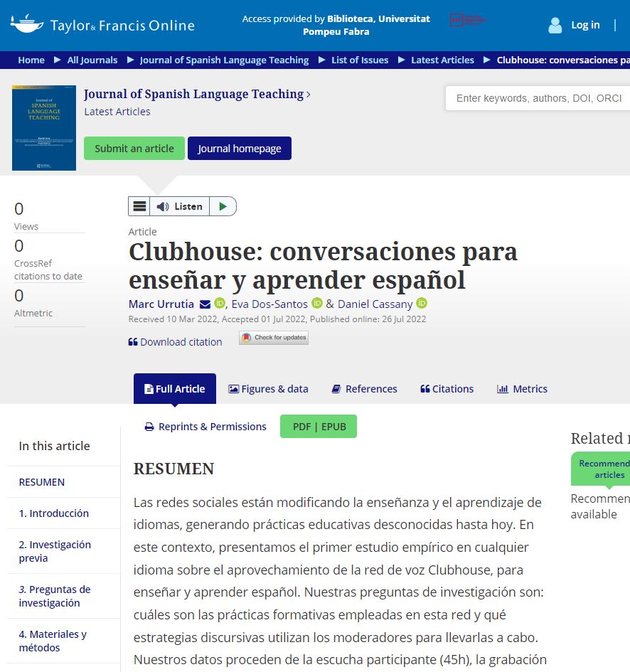Jump to 4. Materiales y métodos section

click(53, 641)
